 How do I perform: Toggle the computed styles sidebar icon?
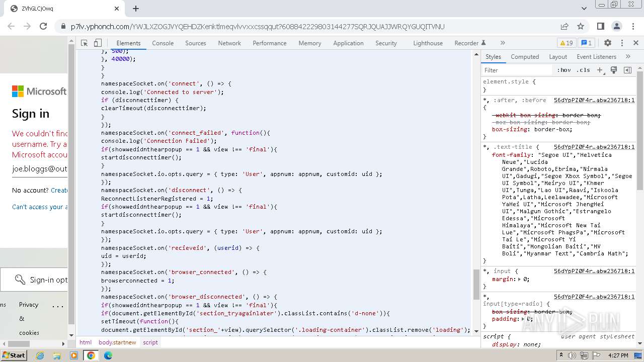627,70
